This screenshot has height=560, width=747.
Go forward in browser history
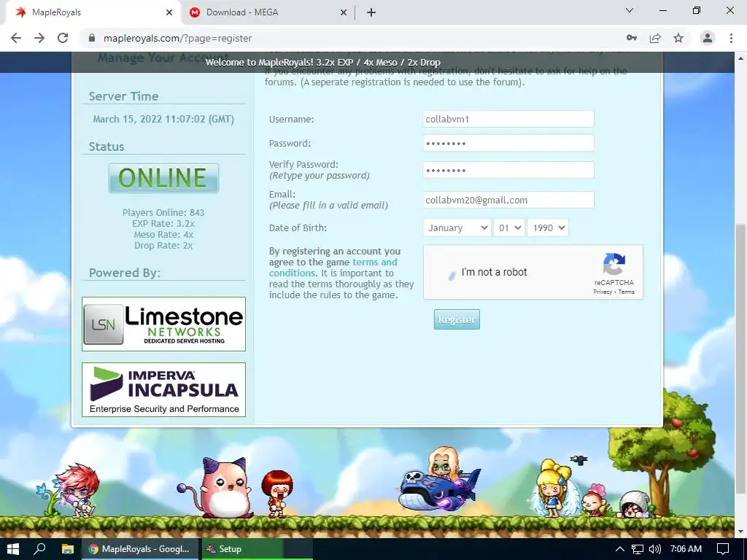(x=39, y=38)
